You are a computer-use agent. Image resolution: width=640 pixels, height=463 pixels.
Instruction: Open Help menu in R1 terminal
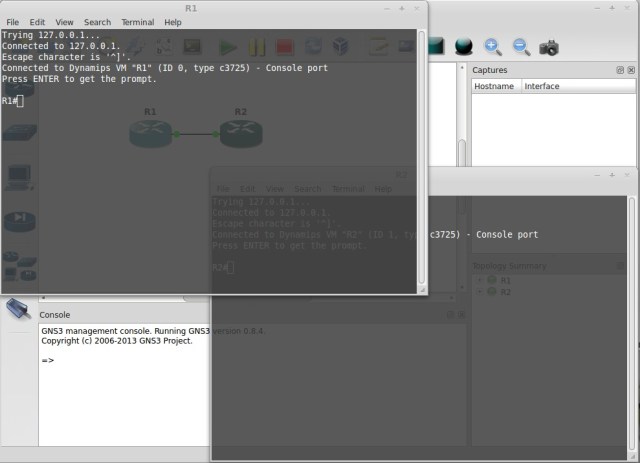(x=173, y=21)
